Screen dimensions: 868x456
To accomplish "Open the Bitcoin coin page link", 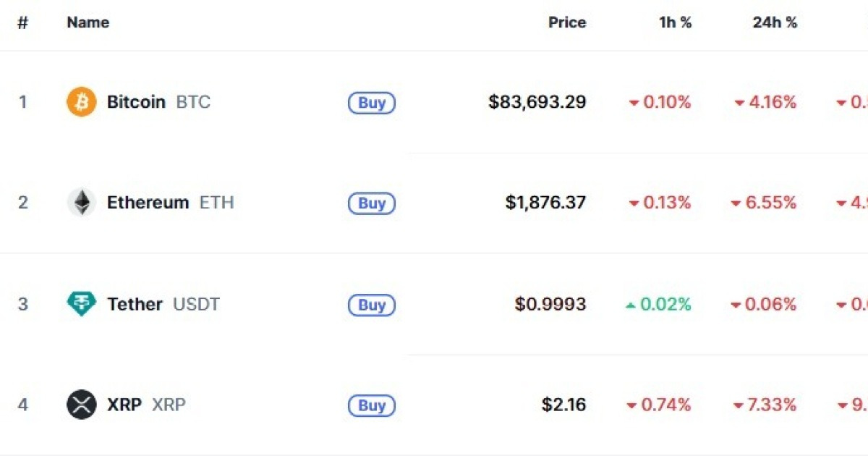I will point(136,102).
